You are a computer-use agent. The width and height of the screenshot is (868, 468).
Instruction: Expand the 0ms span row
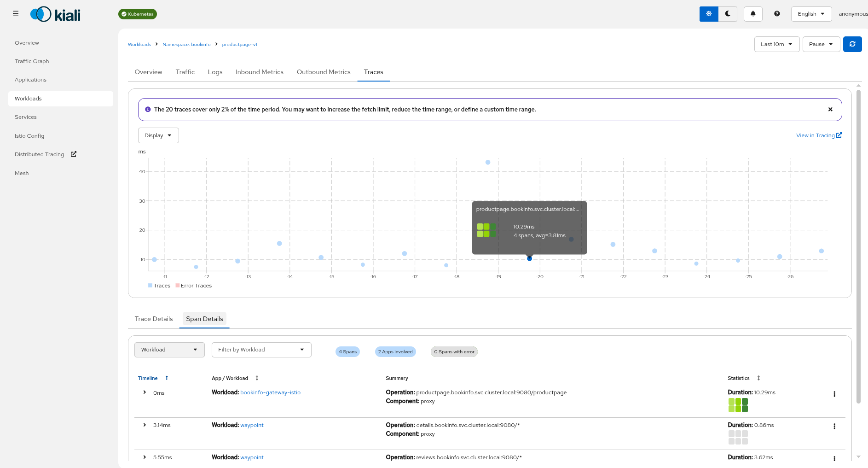point(145,392)
